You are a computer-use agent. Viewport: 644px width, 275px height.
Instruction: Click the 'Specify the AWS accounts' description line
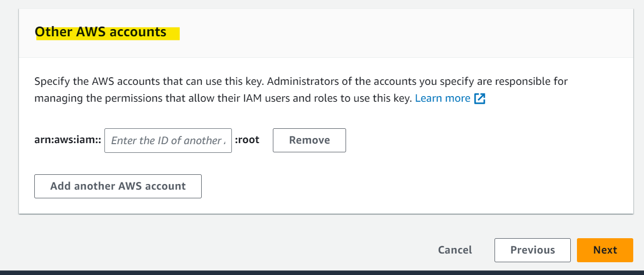tap(301, 81)
